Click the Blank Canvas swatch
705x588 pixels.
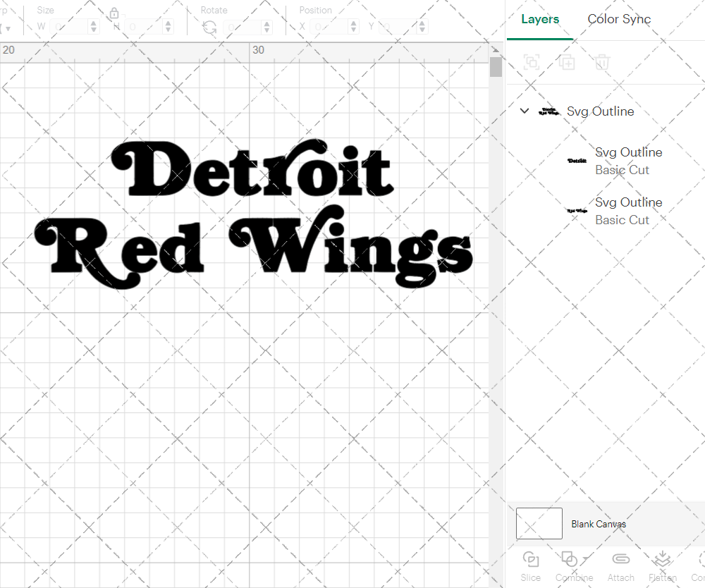pyautogui.click(x=539, y=523)
